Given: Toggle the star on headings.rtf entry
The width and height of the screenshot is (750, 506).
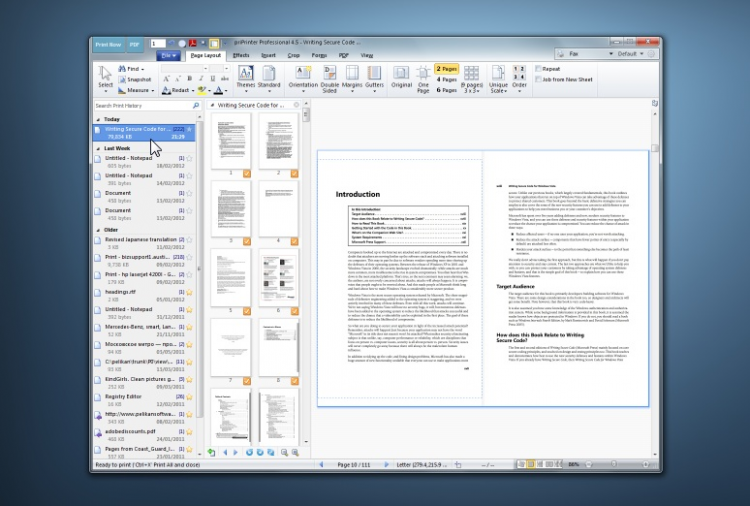Looking at the screenshot, I should tap(189, 292).
